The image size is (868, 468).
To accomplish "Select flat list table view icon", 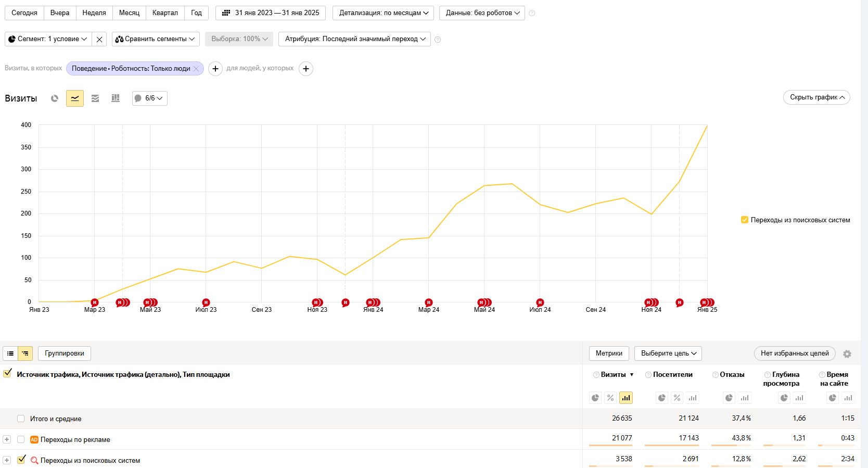I will [x=10, y=353].
